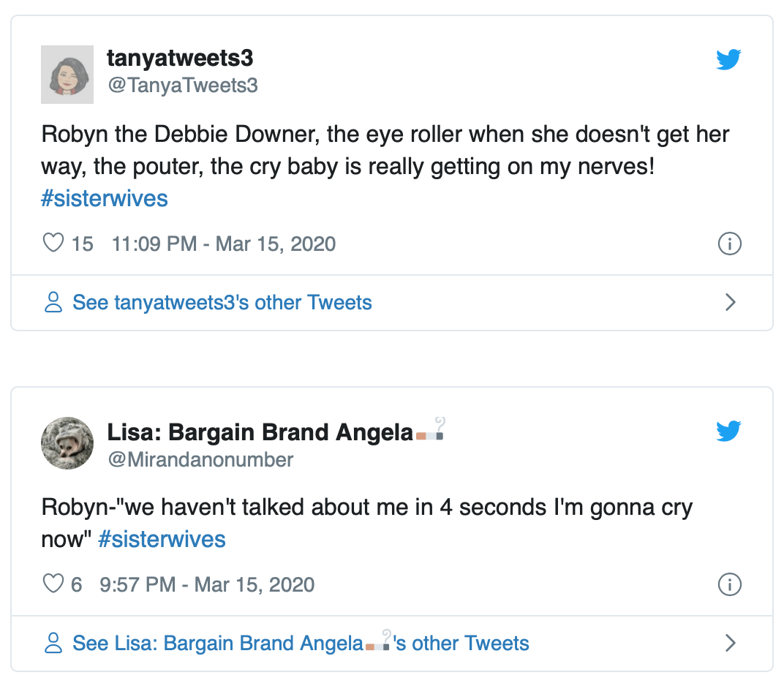Like tanyatweets3's tweet with the heart icon
784x686 pixels.
point(53,243)
